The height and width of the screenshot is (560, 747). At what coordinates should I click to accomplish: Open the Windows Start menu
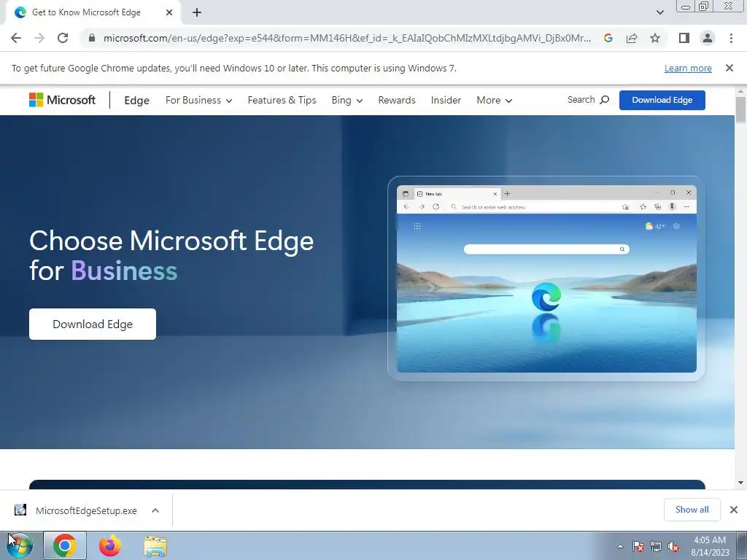click(20, 545)
